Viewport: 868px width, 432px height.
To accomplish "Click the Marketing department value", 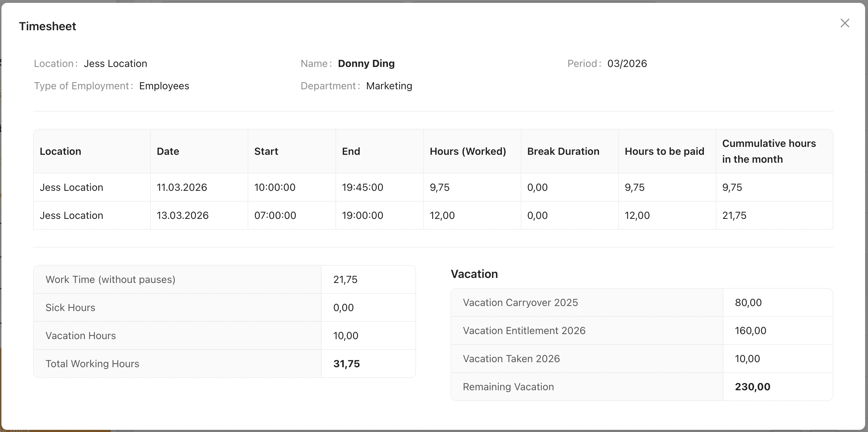I will (389, 86).
